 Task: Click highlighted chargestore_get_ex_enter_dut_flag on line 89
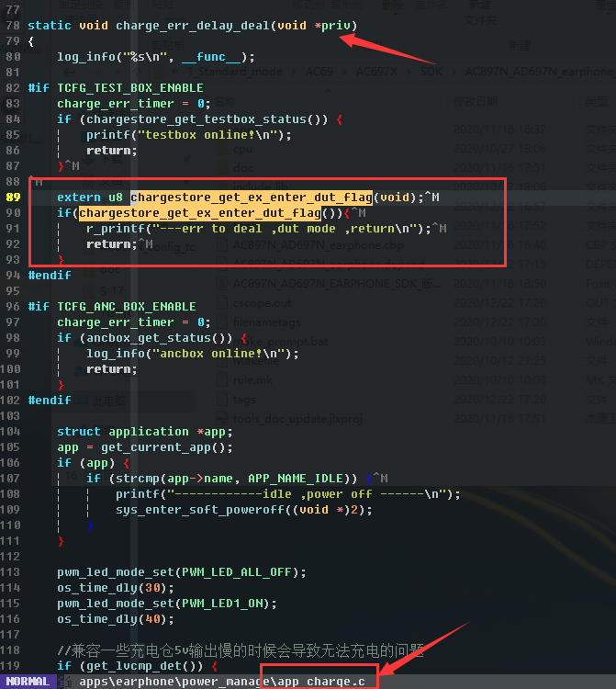[252, 198]
